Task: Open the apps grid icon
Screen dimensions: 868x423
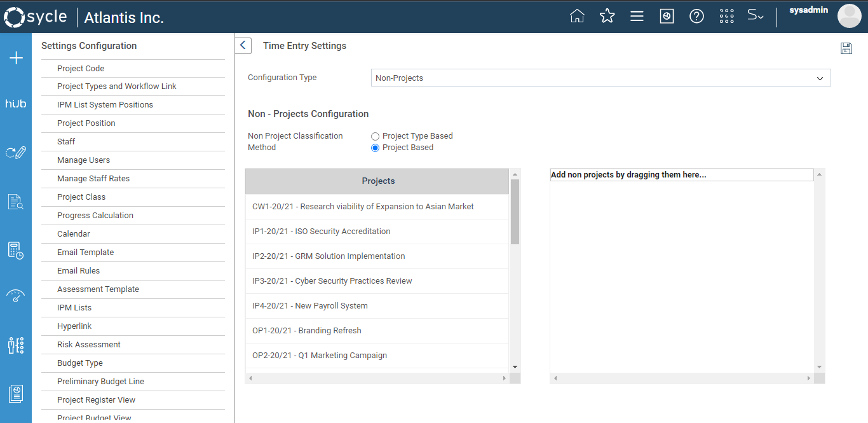Action: pyautogui.click(x=726, y=16)
